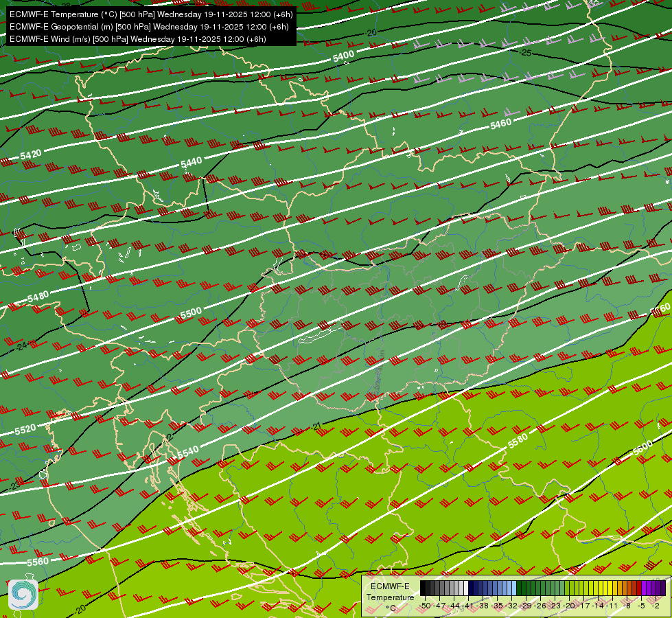Click the 5460 geopotential contour label
Image resolution: width=672 pixels, height=618 pixels.
(x=500, y=124)
